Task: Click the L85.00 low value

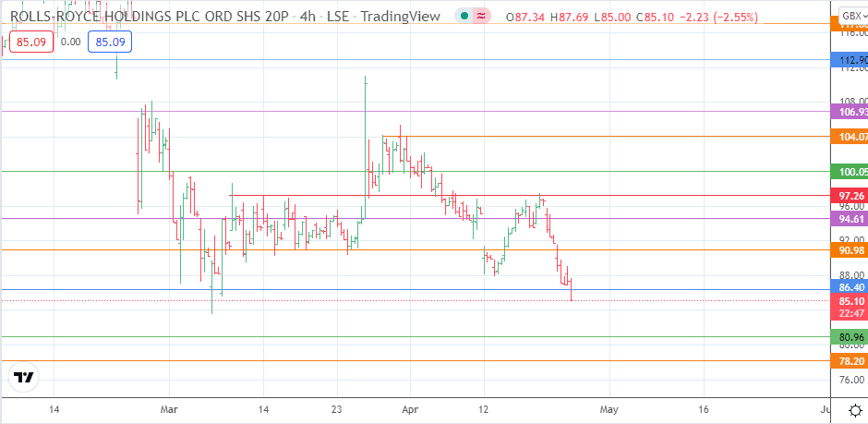Action: coord(610,18)
